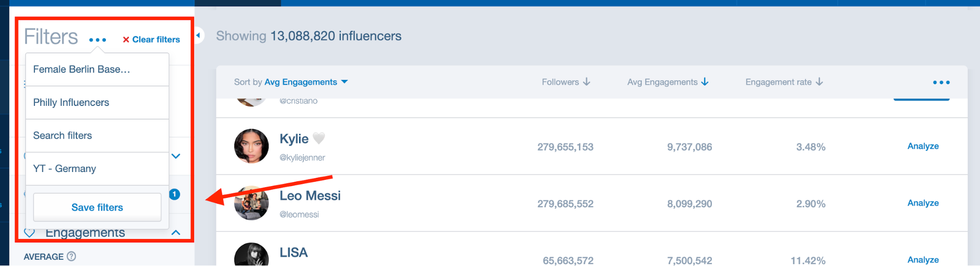Image resolution: width=980 pixels, height=266 pixels.
Task: Click @leomessi handle
Action: 299,215
